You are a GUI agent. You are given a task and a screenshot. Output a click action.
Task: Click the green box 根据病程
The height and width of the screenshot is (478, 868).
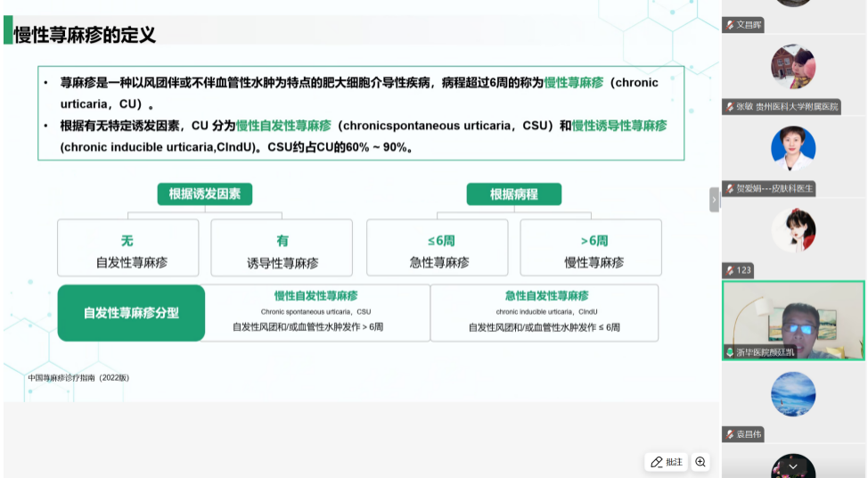coord(513,194)
